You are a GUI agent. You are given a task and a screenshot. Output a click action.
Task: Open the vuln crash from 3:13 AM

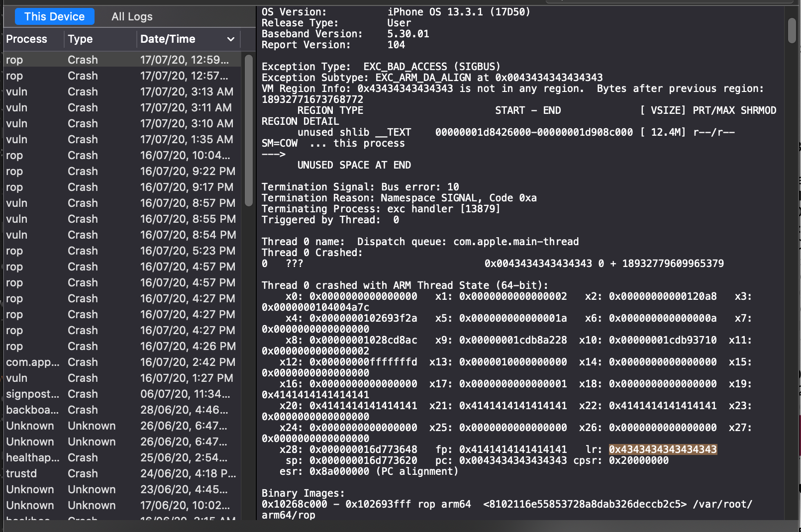(100, 91)
